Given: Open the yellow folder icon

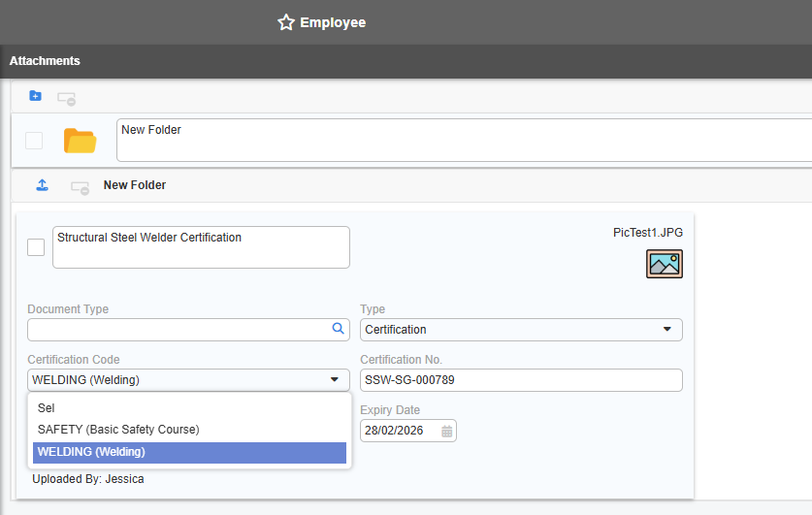Looking at the screenshot, I should tap(80, 141).
